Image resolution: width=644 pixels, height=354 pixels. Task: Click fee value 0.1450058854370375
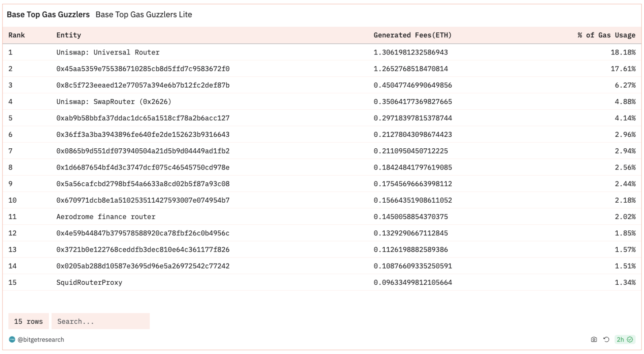point(411,217)
